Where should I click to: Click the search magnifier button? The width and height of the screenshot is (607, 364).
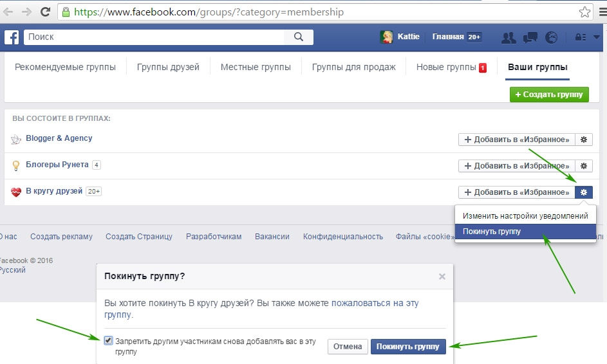pyautogui.click(x=299, y=37)
